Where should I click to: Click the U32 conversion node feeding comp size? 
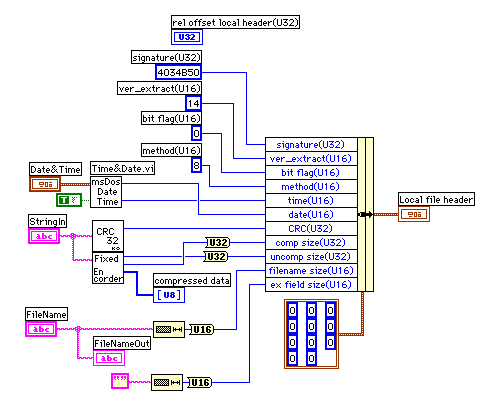[x=218, y=243]
